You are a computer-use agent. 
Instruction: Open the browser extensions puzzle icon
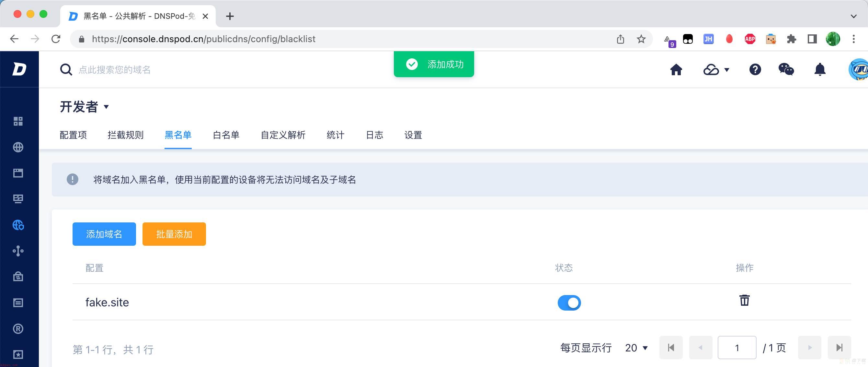point(791,39)
